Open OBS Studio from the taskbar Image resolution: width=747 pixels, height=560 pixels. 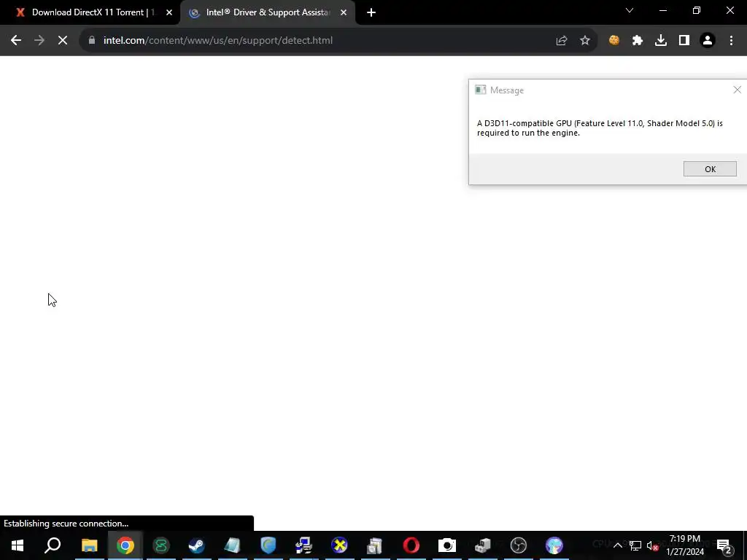pyautogui.click(x=519, y=545)
